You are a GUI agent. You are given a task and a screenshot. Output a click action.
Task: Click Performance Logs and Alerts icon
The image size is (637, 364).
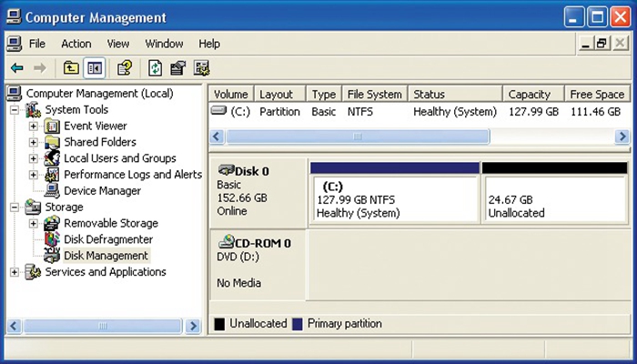coord(52,175)
